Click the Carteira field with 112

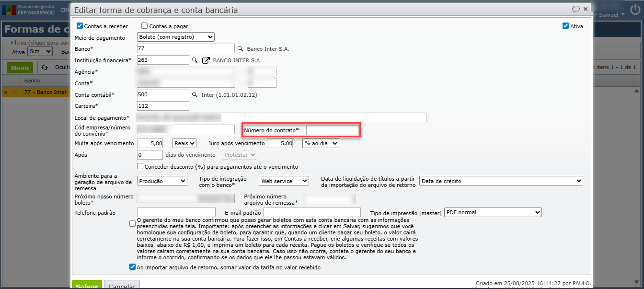[163, 106]
